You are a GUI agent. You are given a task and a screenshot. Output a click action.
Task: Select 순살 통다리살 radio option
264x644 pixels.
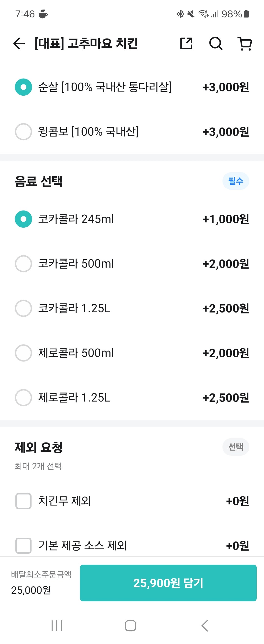pyautogui.click(x=23, y=87)
